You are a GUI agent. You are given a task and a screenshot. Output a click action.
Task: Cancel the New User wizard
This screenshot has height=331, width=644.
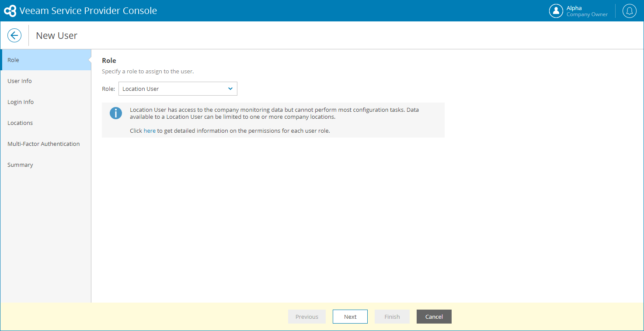pyautogui.click(x=434, y=317)
